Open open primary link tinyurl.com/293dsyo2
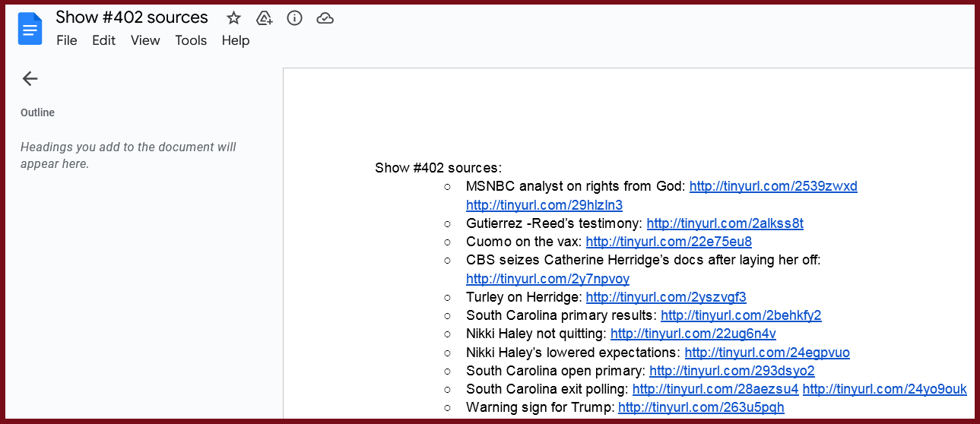The width and height of the screenshot is (980, 424). 732,371
